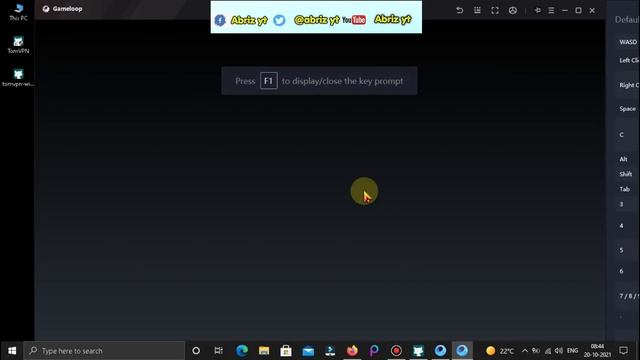Screen dimensions: 640x360
Task: Open Firefox from taskbar
Action: (352, 351)
